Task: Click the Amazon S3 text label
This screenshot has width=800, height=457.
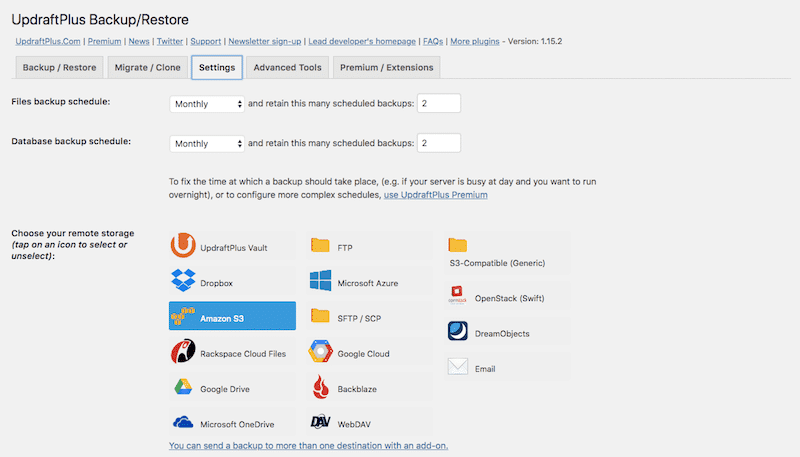Action: [222, 318]
